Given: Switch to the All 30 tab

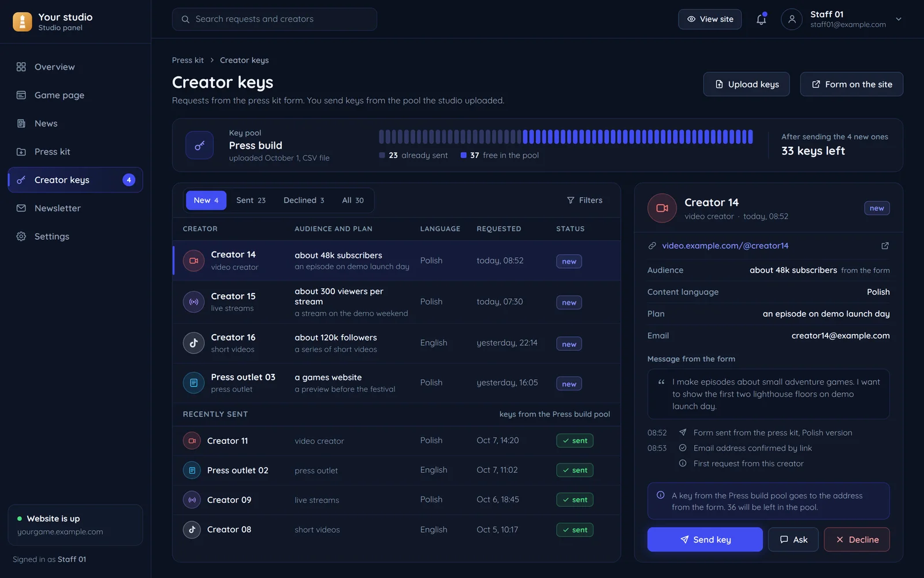Looking at the screenshot, I should (x=353, y=201).
